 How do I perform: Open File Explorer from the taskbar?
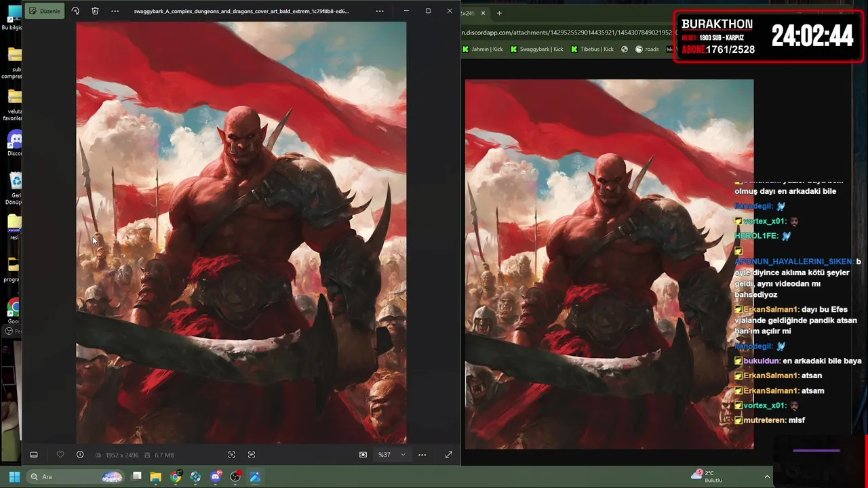(x=156, y=476)
